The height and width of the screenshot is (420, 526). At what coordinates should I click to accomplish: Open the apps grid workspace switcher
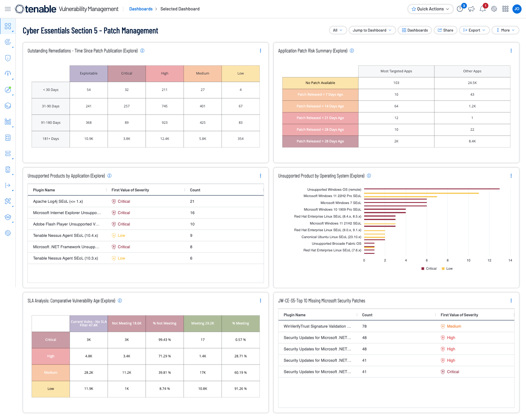[x=505, y=9]
